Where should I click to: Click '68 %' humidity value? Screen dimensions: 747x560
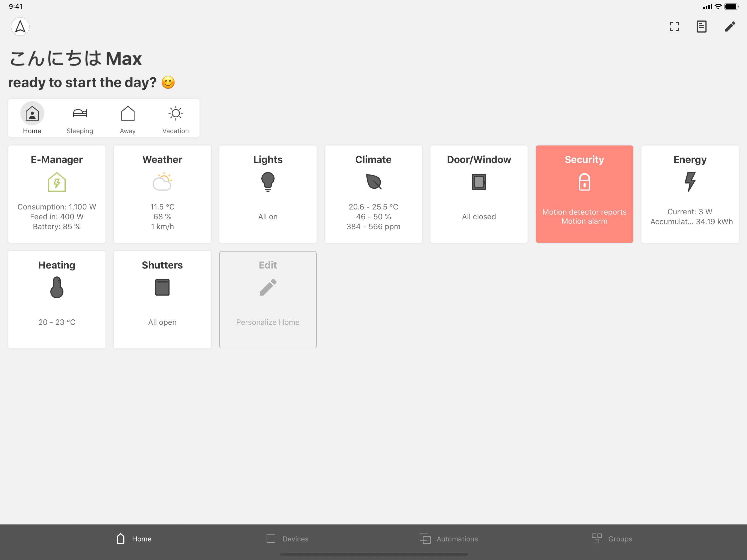coord(162,217)
